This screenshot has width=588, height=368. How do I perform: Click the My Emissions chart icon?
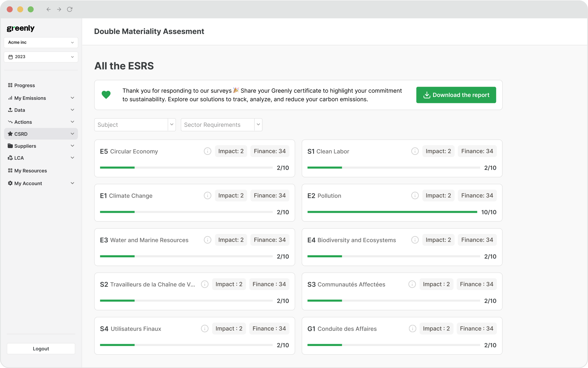10,98
